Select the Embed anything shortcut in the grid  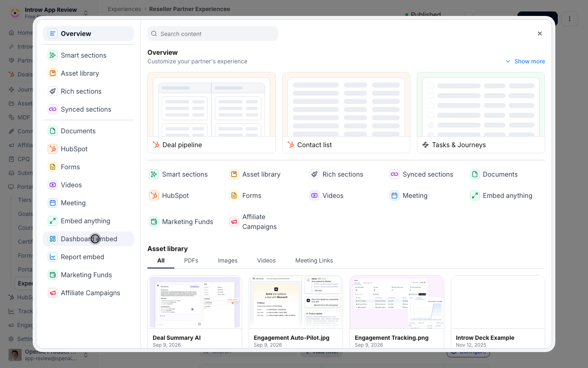[501, 195]
